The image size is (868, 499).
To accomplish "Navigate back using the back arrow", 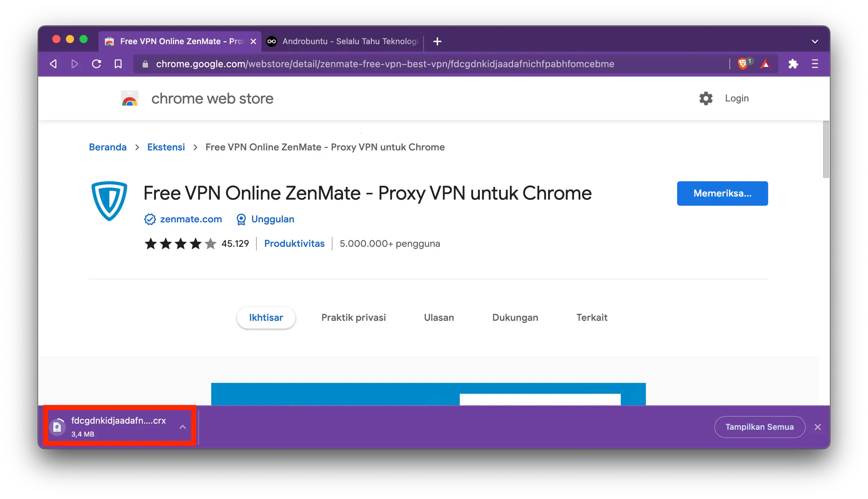I will [x=53, y=64].
